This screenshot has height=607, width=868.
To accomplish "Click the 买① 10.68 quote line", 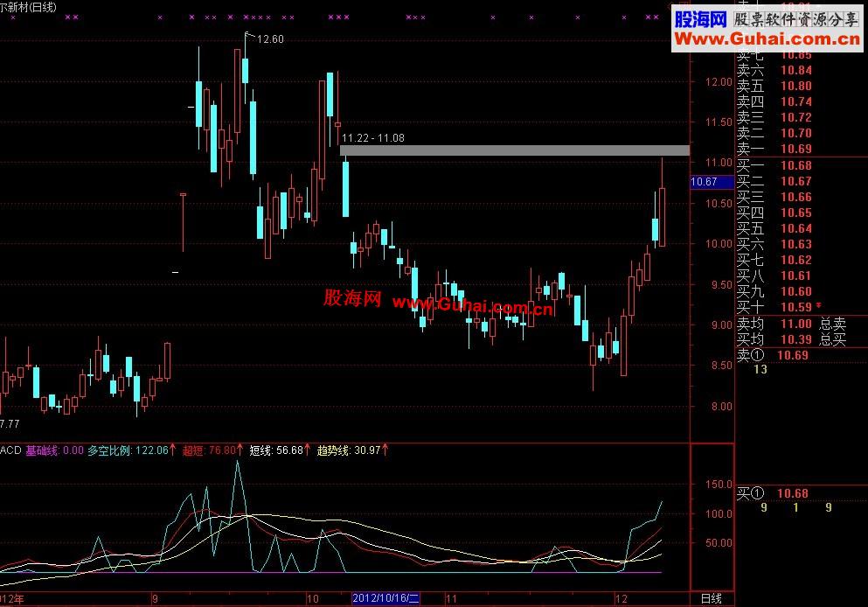I will [773, 493].
